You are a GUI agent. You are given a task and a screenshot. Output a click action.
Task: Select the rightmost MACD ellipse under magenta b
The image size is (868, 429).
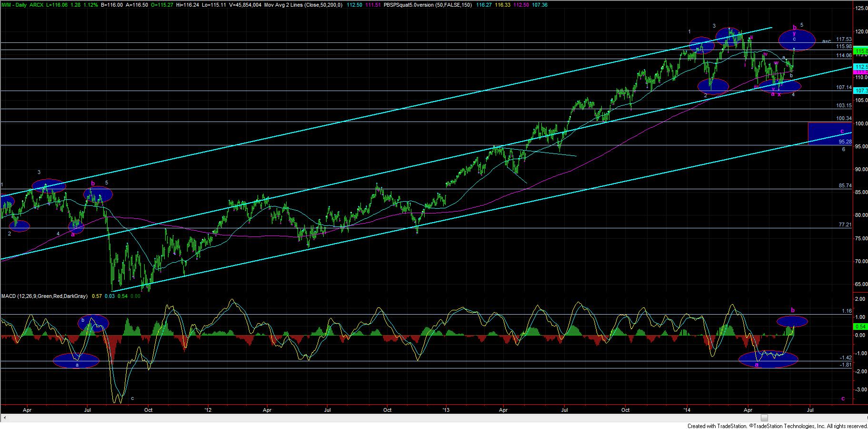(792, 321)
